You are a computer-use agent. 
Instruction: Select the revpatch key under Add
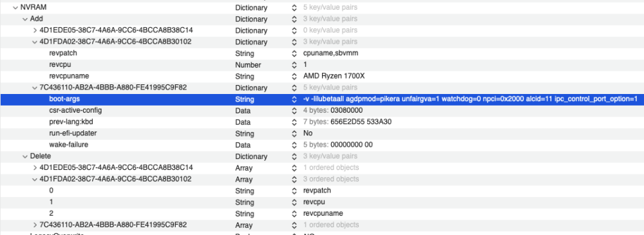pyautogui.click(x=63, y=53)
